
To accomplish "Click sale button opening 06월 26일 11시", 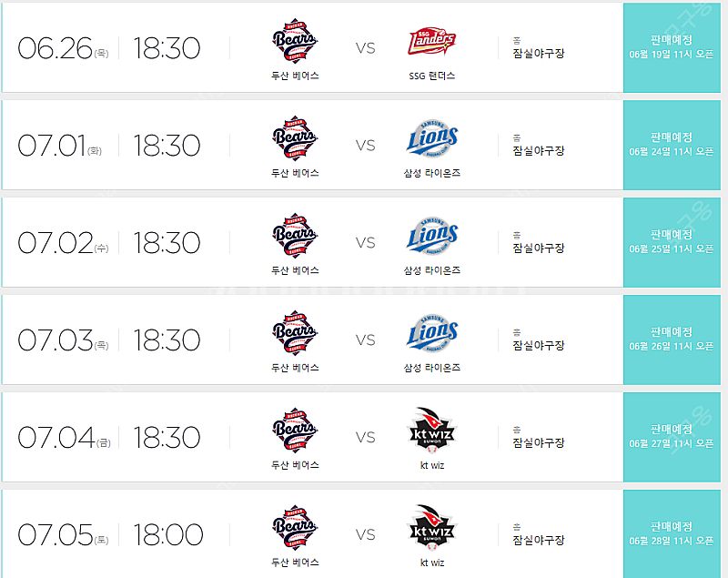I will click(x=672, y=340).
